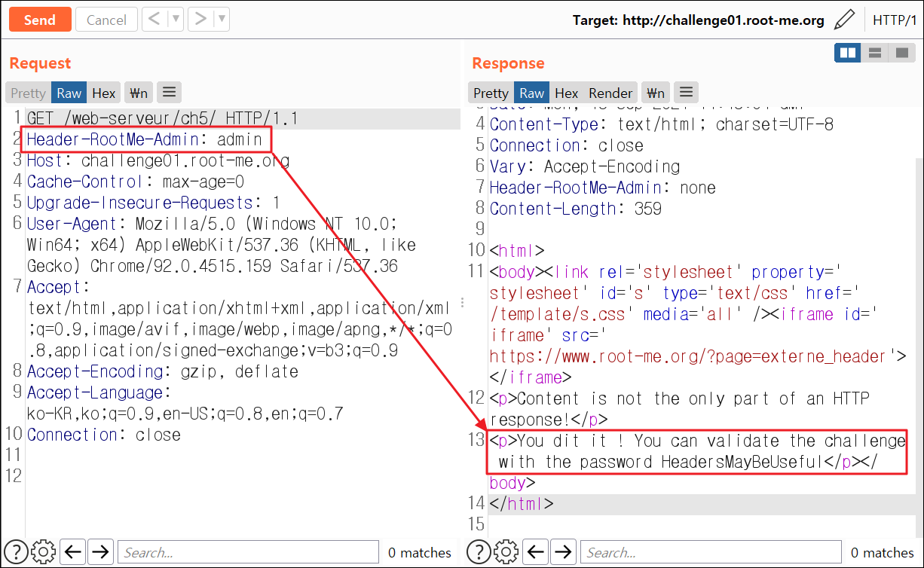Select Response Hex tab
Image resolution: width=924 pixels, height=568 pixels.
(566, 93)
